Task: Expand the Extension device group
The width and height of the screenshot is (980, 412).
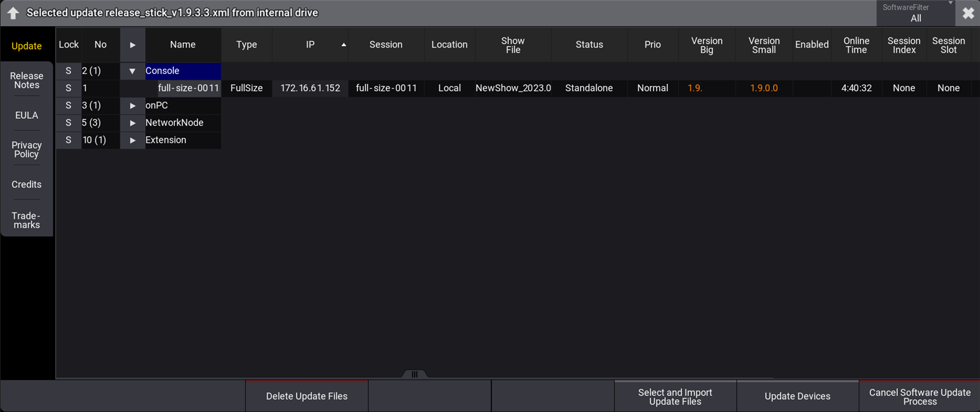Action: coord(132,140)
